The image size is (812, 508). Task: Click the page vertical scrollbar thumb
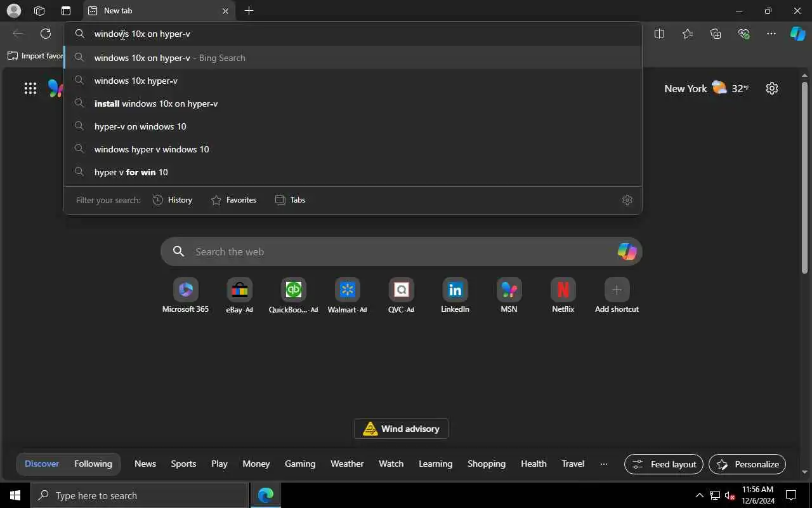click(804, 178)
